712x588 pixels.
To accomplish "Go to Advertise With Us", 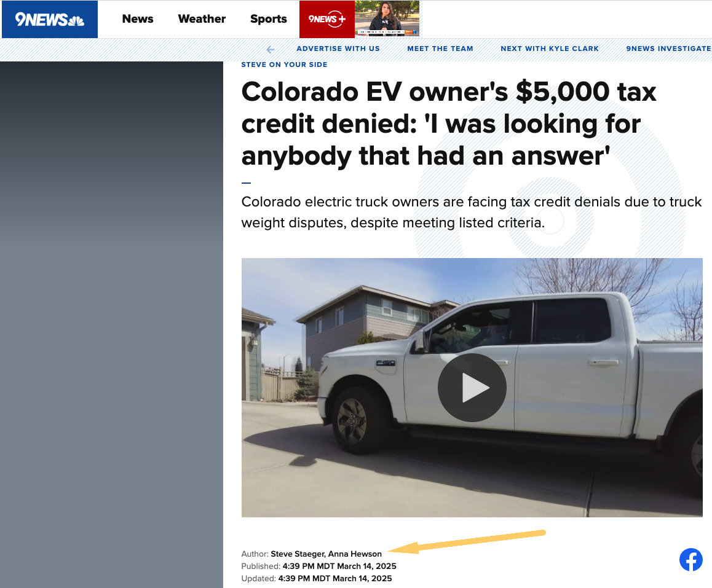I will click(x=338, y=49).
